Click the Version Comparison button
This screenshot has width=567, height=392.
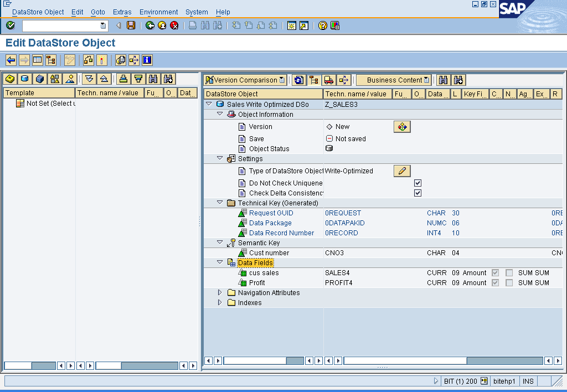(245, 80)
